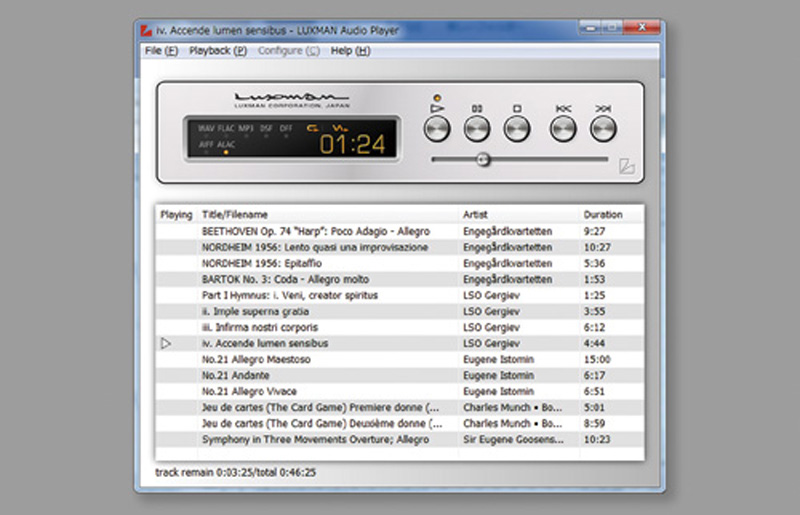800x515 pixels.
Task: Open the Help (H) menu
Action: 351,51
